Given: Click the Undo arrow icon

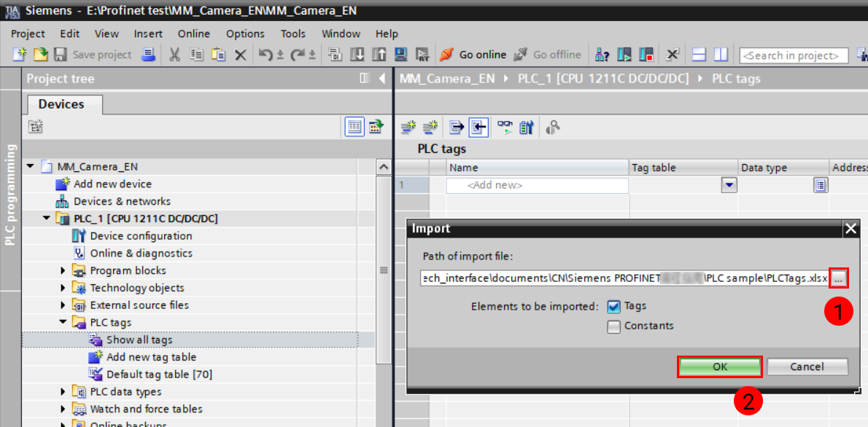Looking at the screenshot, I should pyautogui.click(x=266, y=55).
